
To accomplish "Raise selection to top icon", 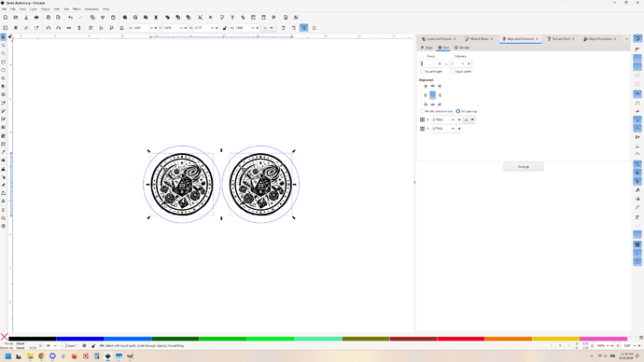I will (x=91, y=28).
